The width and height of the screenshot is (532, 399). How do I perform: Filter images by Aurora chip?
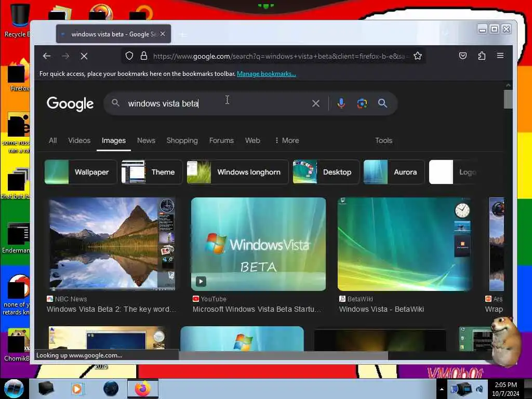(x=394, y=172)
